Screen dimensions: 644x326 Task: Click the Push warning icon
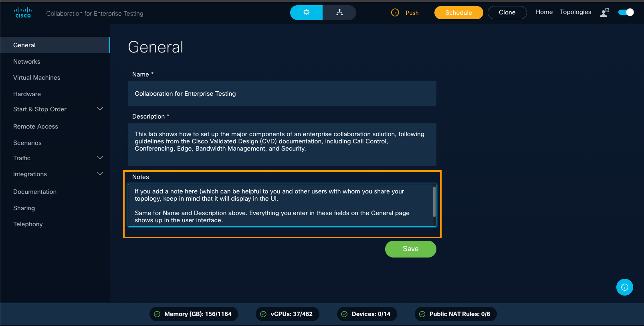(395, 13)
